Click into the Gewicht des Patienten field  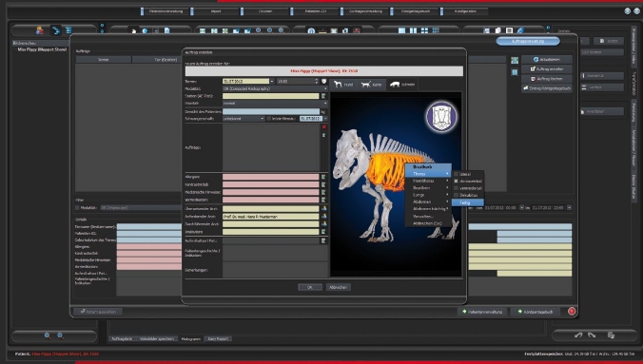271,111
